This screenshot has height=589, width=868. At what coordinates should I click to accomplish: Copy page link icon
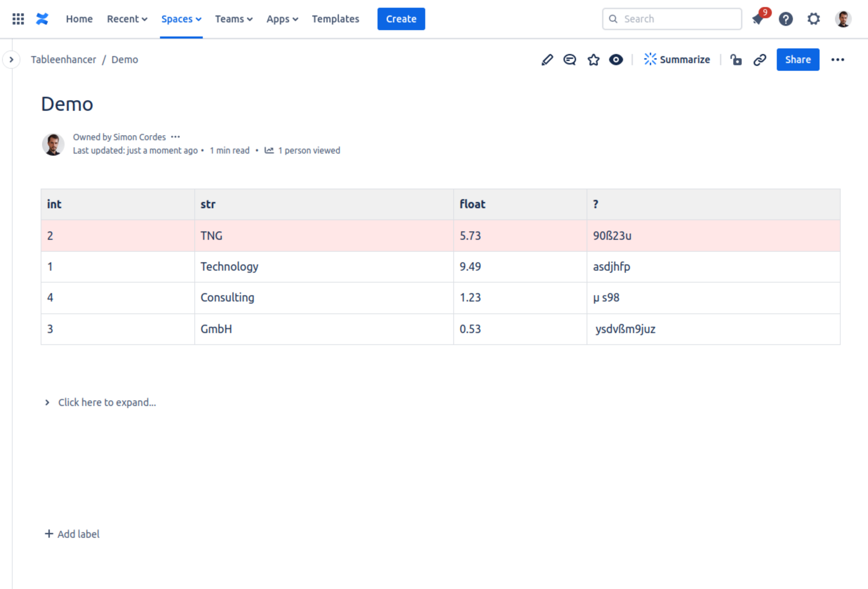(x=760, y=60)
